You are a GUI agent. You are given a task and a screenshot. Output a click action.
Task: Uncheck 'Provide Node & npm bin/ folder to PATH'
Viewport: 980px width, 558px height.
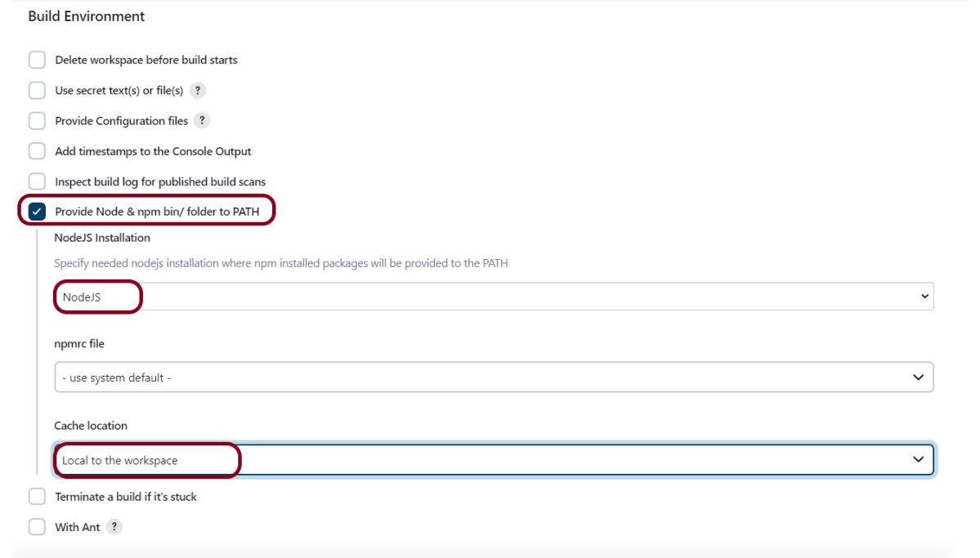coord(37,212)
